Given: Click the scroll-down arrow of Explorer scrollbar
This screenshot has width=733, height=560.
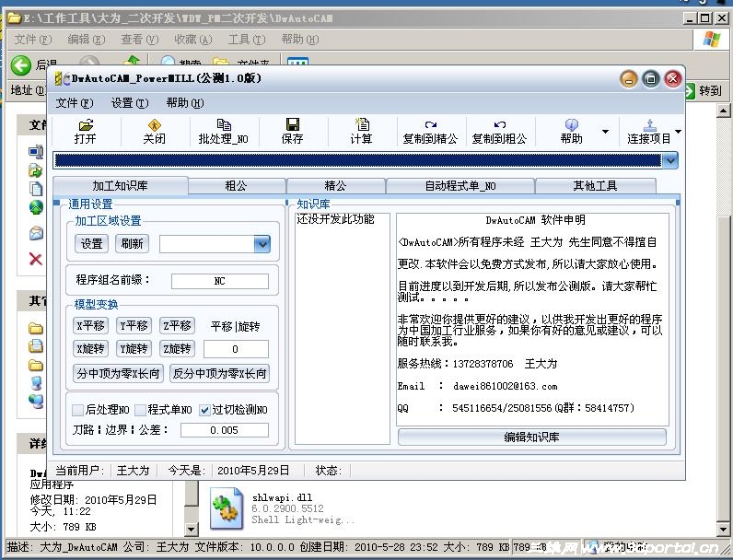Looking at the screenshot, I should [723, 530].
